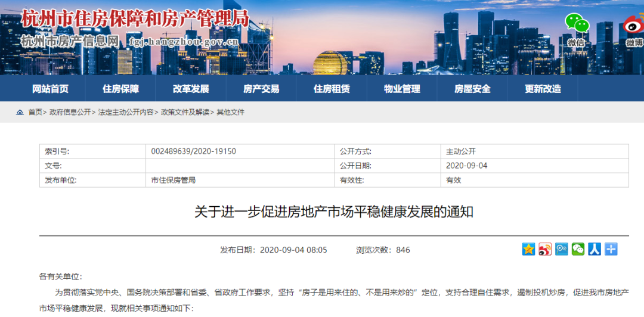
Task: Share article via WeChat share icon
Action: [578, 249]
